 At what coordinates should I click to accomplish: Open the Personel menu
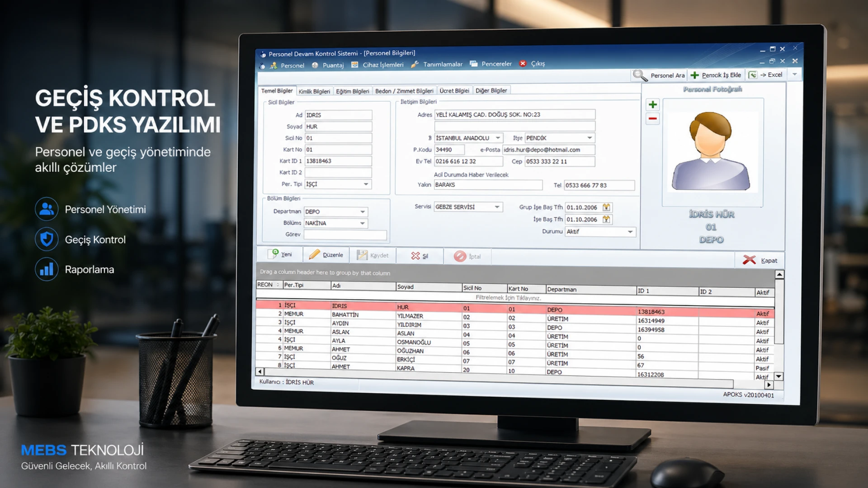pos(287,66)
